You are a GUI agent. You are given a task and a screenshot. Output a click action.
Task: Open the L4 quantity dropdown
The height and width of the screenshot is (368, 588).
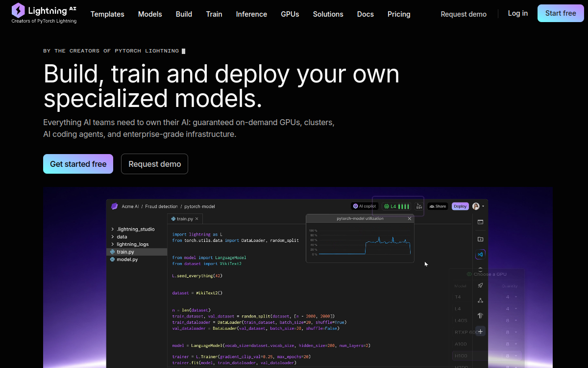point(512,309)
